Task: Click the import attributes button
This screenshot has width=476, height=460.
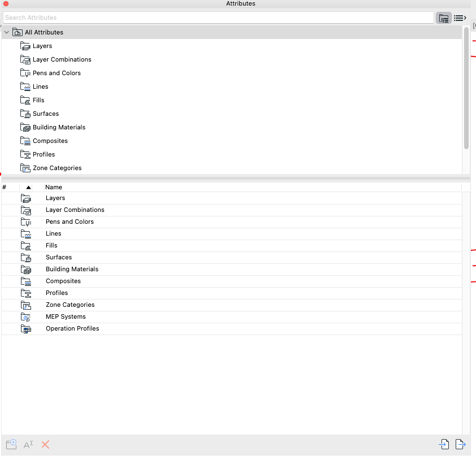Action: [444, 444]
